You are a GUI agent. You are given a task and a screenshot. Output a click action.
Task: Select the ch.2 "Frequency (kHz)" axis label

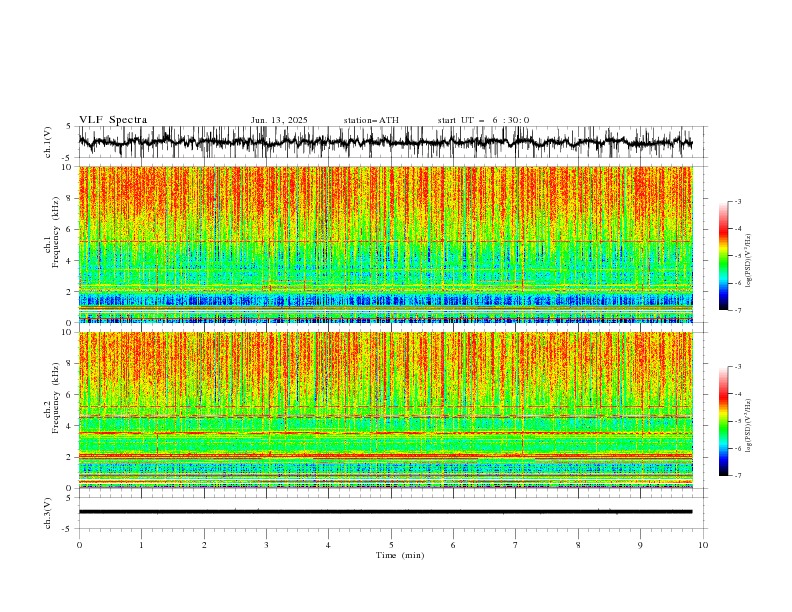tap(56, 398)
